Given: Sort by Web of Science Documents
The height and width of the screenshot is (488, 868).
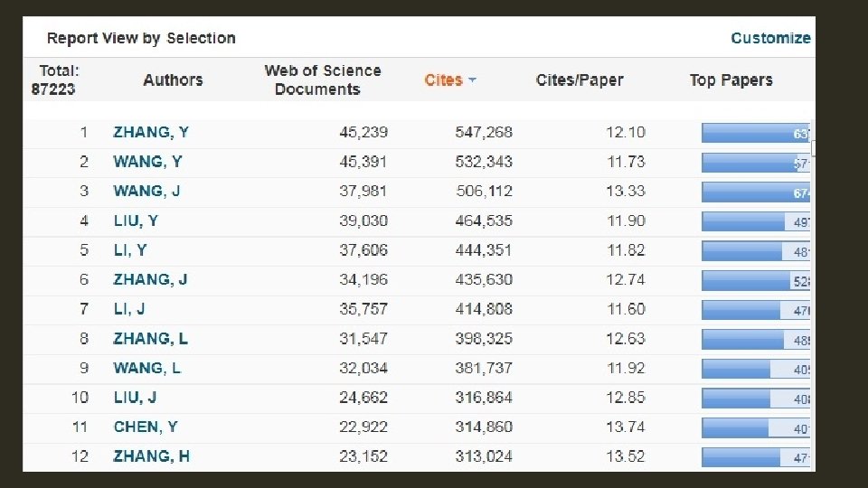Looking at the screenshot, I should pos(322,80).
